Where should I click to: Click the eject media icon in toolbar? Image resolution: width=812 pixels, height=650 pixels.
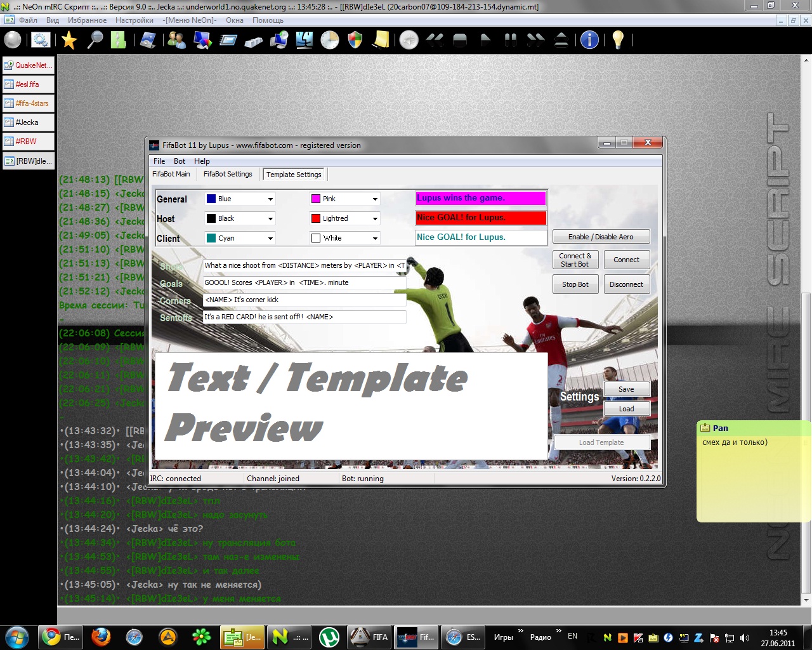[x=561, y=40]
